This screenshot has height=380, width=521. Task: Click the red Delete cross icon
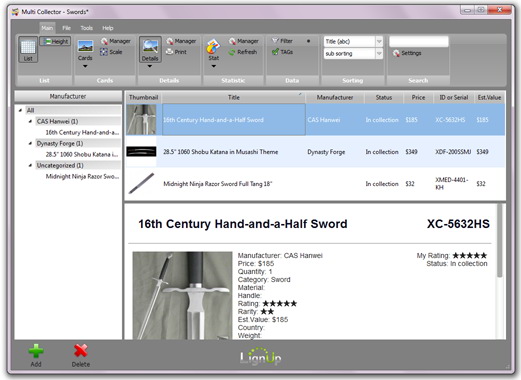point(81,351)
